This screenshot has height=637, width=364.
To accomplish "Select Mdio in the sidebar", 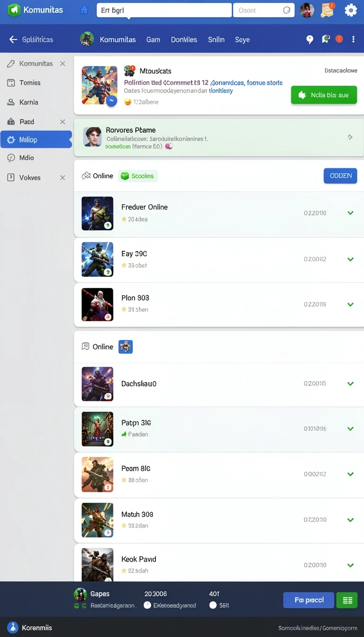I will click(x=27, y=158).
